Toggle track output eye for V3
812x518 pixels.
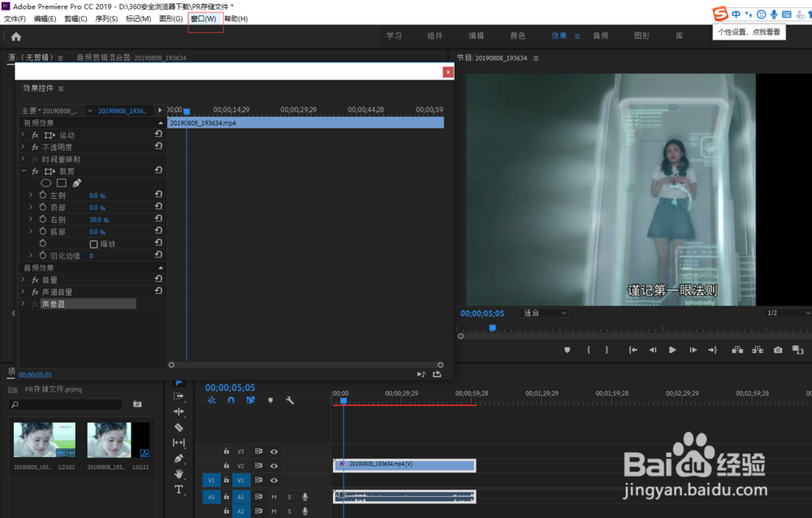point(274,451)
